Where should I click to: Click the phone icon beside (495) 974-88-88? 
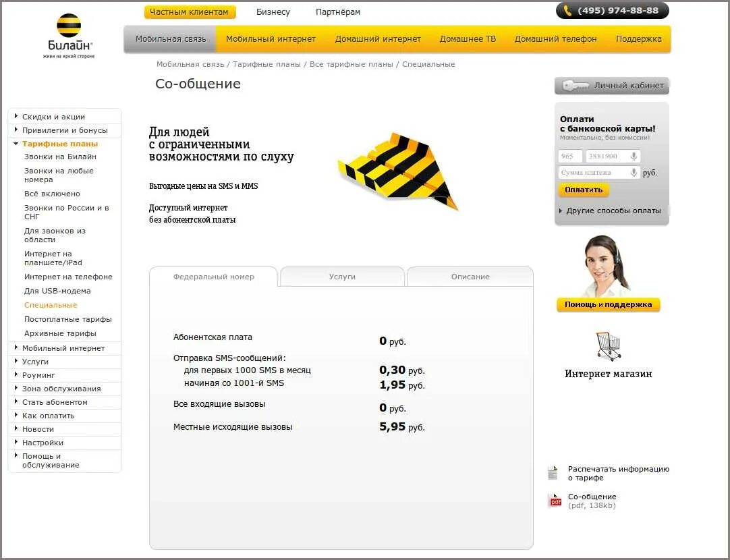pos(567,10)
